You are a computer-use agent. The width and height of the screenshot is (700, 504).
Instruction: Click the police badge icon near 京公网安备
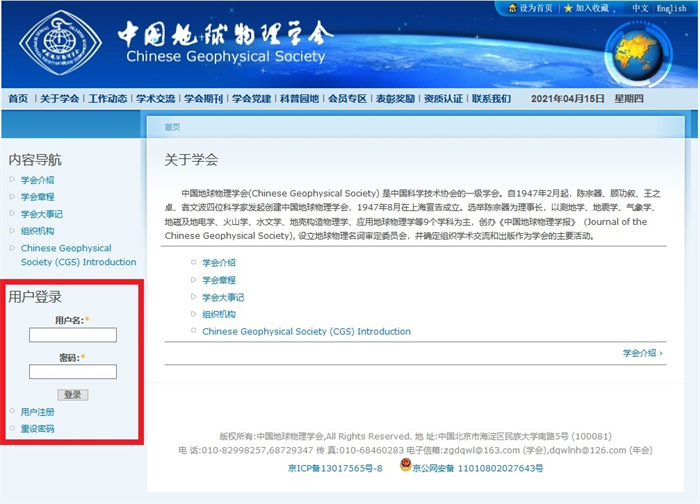(x=405, y=465)
